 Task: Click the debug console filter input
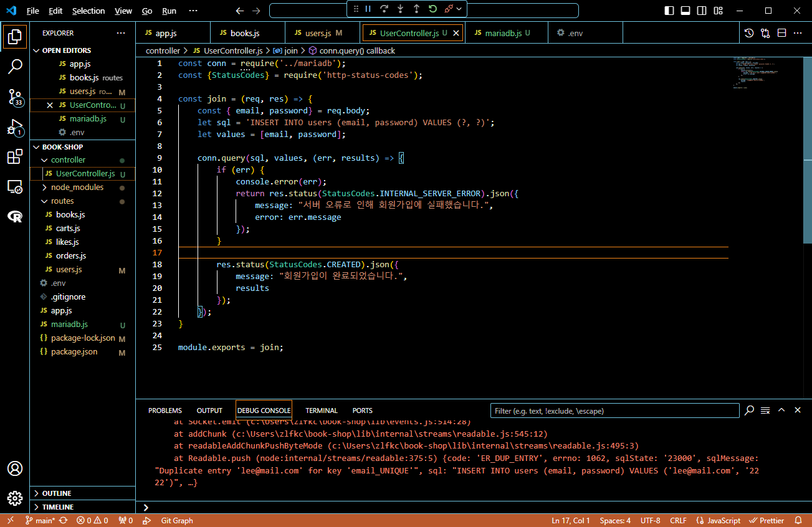[614, 411]
